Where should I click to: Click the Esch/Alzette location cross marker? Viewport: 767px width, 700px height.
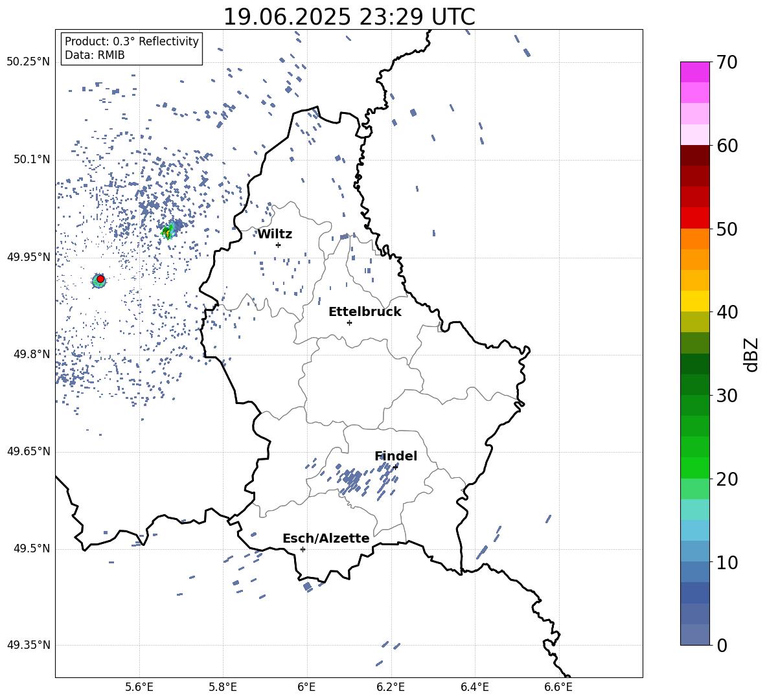[x=303, y=549]
